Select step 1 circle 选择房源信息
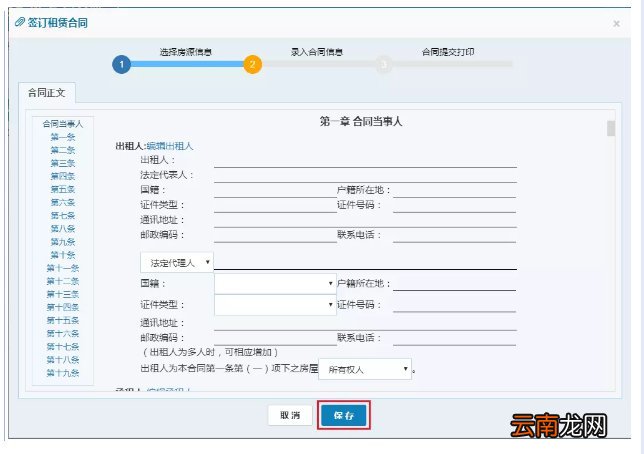 click(121, 65)
